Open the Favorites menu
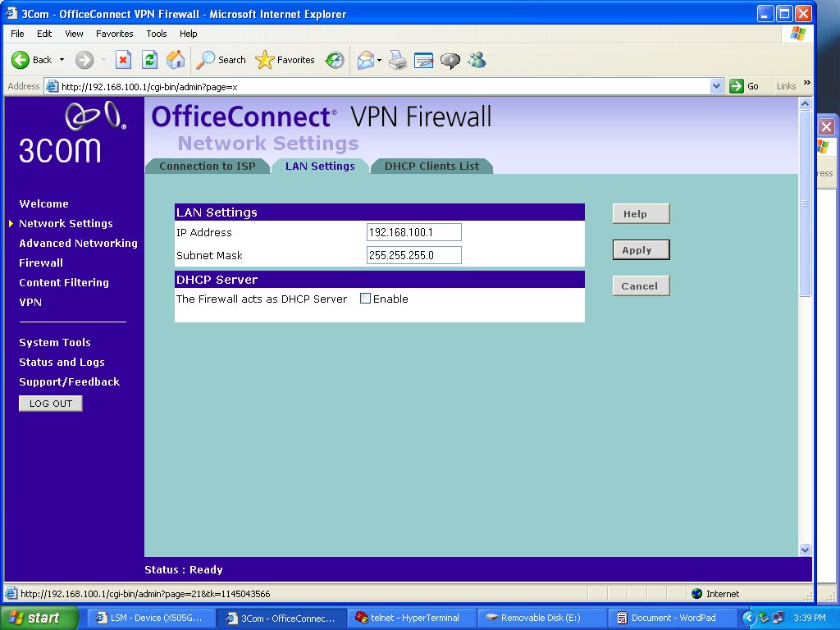Image resolution: width=840 pixels, height=630 pixels. (114, 34)
